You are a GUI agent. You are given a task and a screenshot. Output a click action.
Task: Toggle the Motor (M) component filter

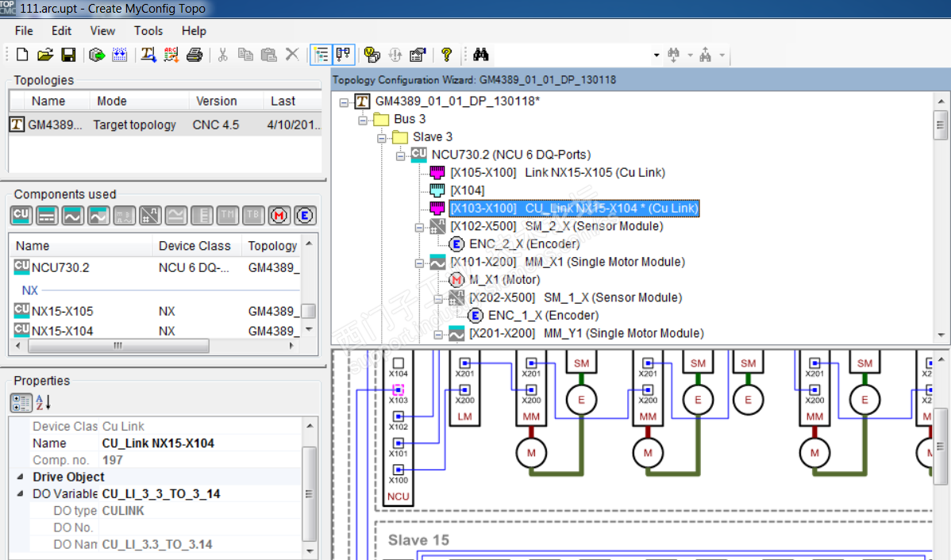coord(279,215)
